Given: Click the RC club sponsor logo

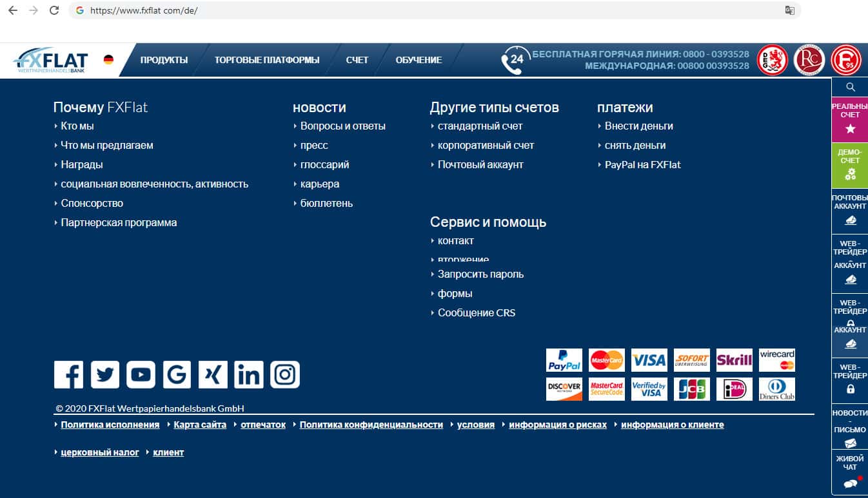Looking at the screenshot, I should pos(808,60).
